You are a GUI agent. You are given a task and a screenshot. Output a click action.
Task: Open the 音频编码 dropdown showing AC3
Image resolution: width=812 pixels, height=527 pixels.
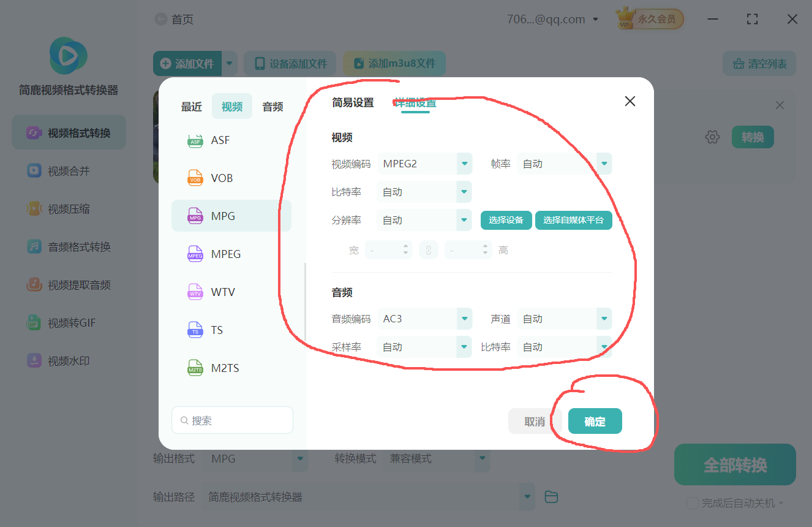tap(424, 318)
